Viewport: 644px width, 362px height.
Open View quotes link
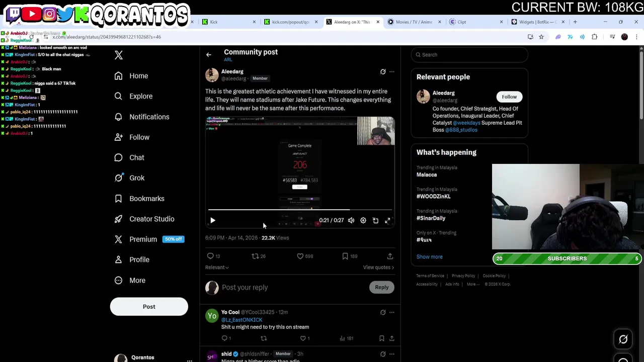click(x=378, y=267)
